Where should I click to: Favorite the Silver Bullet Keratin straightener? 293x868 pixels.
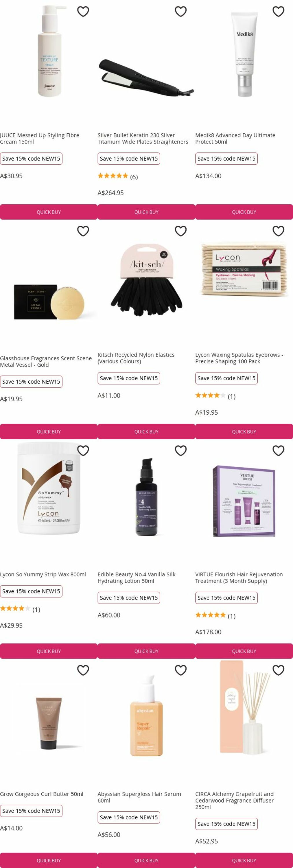pos(181,12)
